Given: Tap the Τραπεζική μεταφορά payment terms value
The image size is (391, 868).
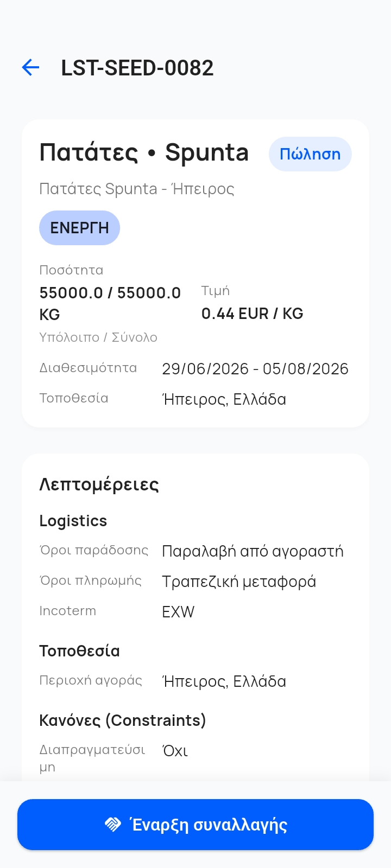Looking at the screenshot, I should click(x=239, y=582).
